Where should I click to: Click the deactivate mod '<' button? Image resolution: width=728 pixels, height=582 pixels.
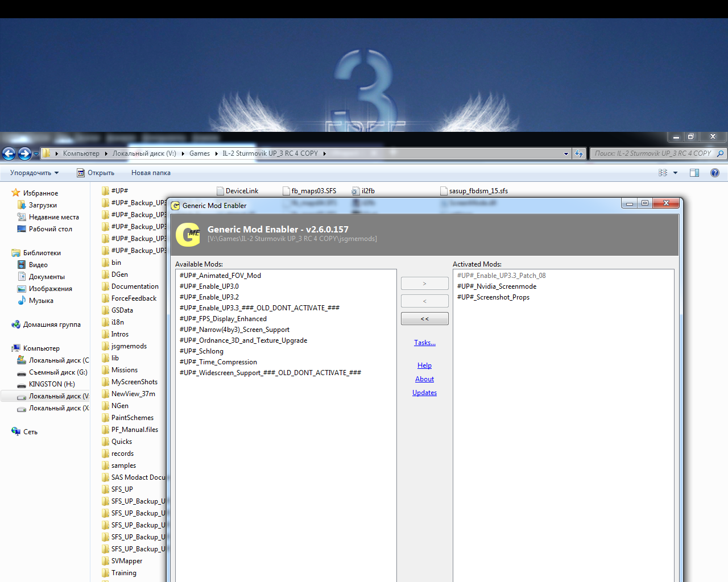click(425, 301)
